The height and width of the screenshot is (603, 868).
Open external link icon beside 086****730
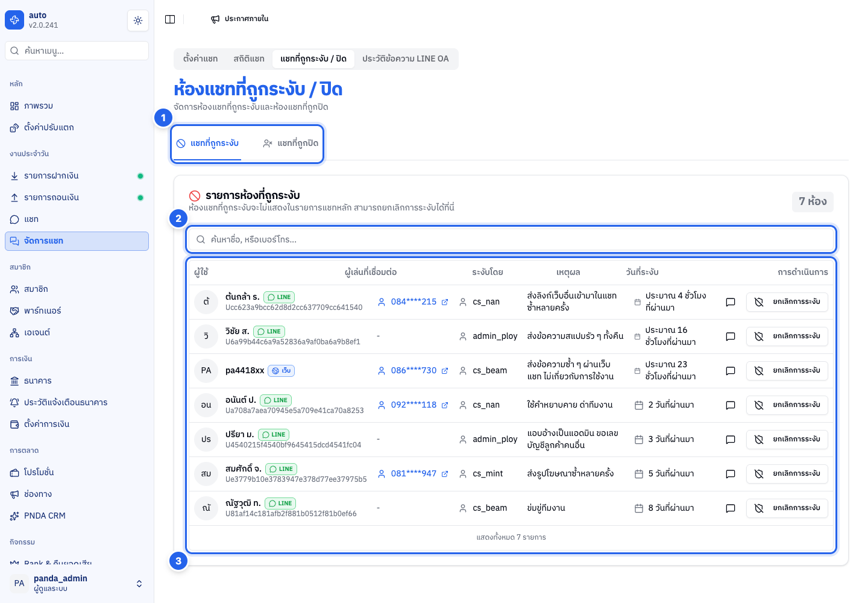[x=445, y=371]
